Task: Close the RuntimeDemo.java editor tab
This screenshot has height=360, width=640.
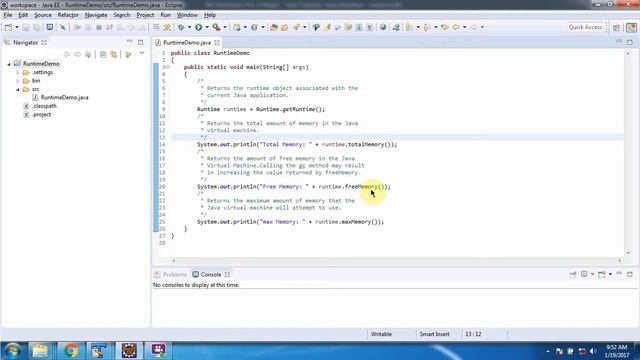Action: tap(217, 42)
